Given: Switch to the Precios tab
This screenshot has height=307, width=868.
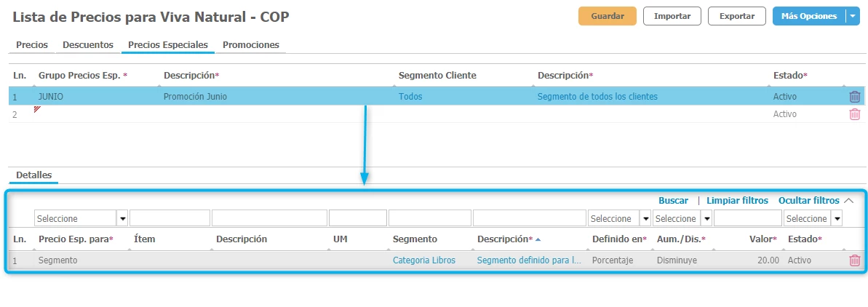Looking at the screenshot, I should (32, 45).
